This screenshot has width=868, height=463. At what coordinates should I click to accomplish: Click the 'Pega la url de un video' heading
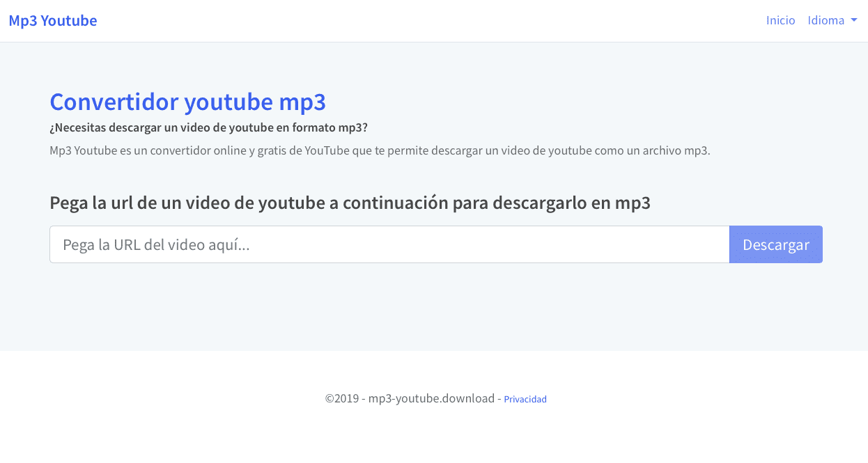pyautogui.click(x=350, y=203)
